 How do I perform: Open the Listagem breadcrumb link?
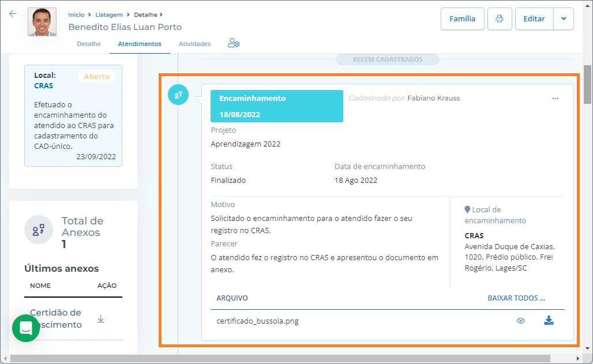tap(109, 15)
